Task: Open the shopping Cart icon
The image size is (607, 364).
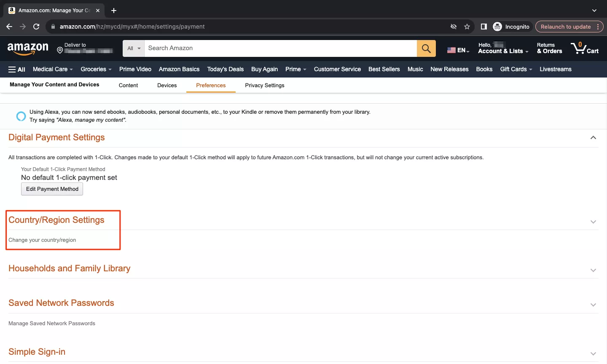Action: (x=585, y=48)
